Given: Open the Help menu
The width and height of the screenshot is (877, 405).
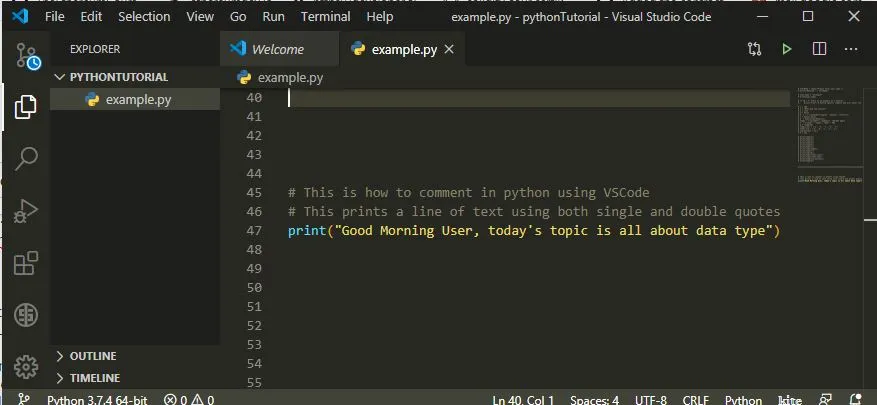Looking at the screenshot, I should (380, 17).
